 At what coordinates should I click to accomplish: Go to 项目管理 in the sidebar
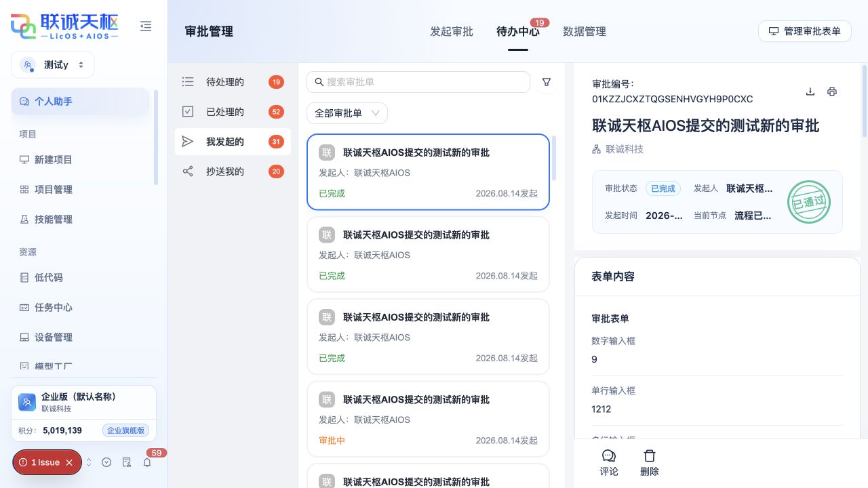point(80,190)
